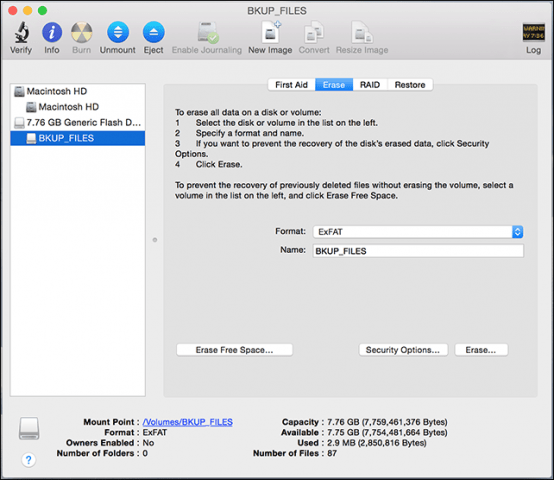Switch to the Erase tab
Viewport: 554px width, 480px height.
click(334, 85)
